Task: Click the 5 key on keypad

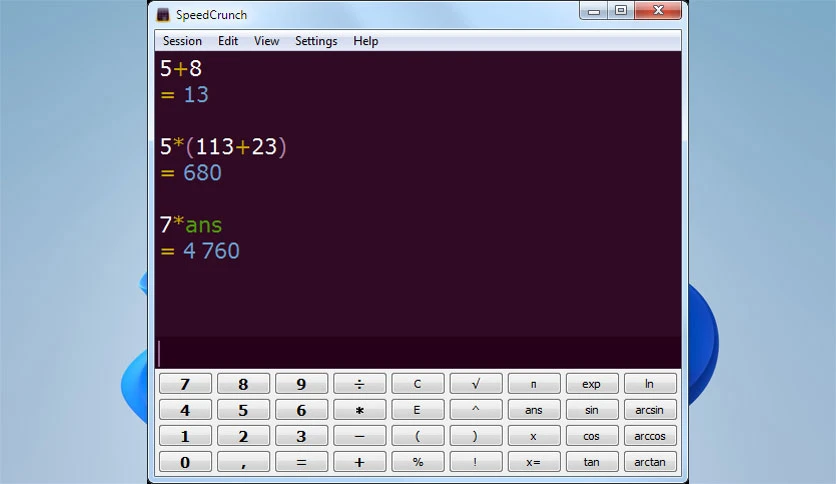Action: 243,410
